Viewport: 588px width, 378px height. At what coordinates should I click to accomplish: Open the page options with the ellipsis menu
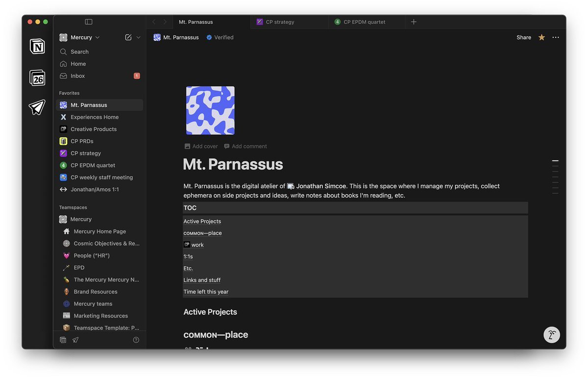[x=555, y=37]
